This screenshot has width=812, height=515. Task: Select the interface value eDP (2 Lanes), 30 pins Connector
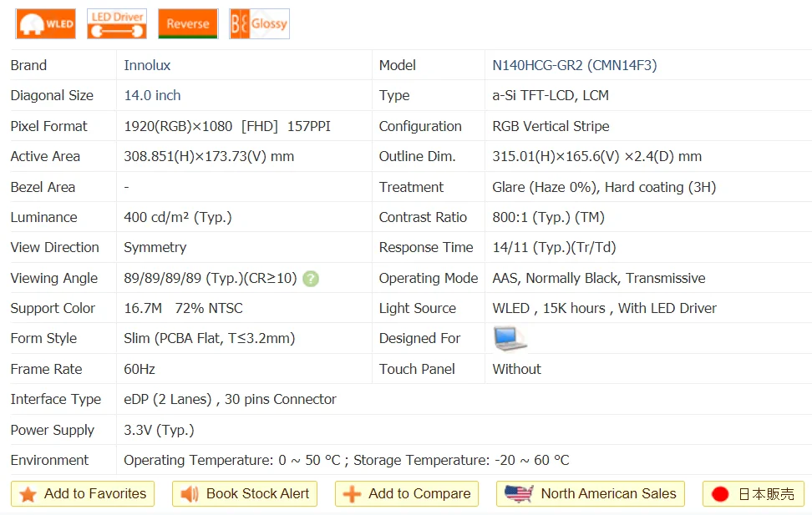pyautogui.click(x=230, y=400)
